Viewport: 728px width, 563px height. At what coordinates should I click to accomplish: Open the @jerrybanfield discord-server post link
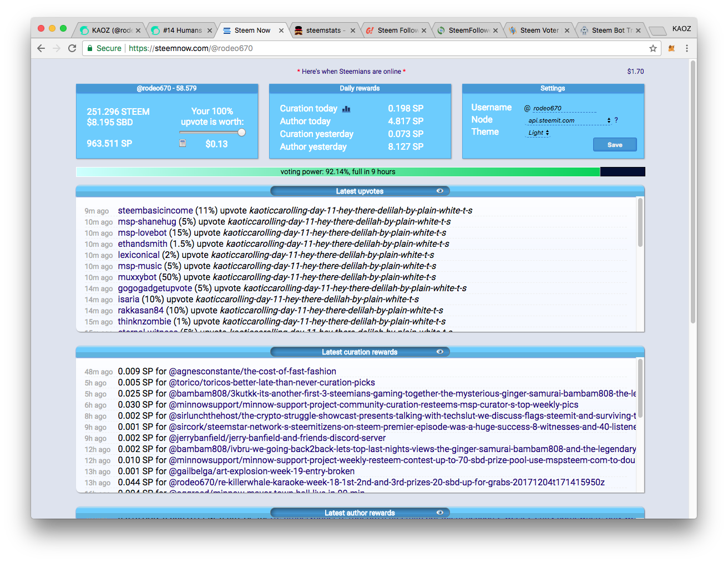pyautogui.click(x=277, y=438)
